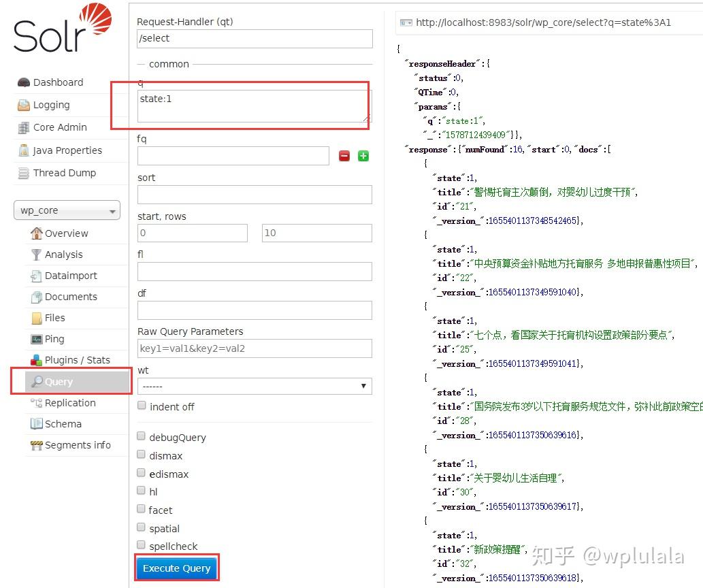Click the Logging folder icon
This screenshot has width=703, height=588.
pos(23,105)
